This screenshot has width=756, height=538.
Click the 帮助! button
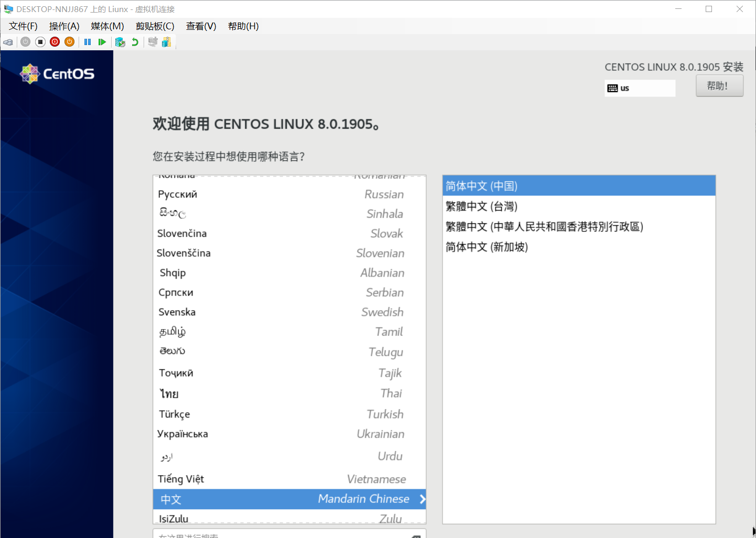(x=719, y=86)
